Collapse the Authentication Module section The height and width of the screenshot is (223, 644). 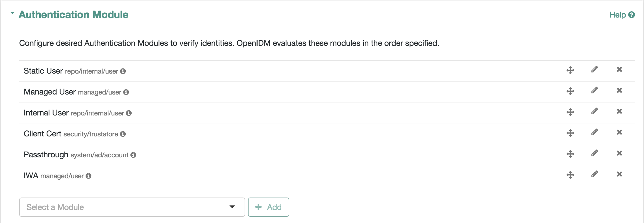point(12,13)
